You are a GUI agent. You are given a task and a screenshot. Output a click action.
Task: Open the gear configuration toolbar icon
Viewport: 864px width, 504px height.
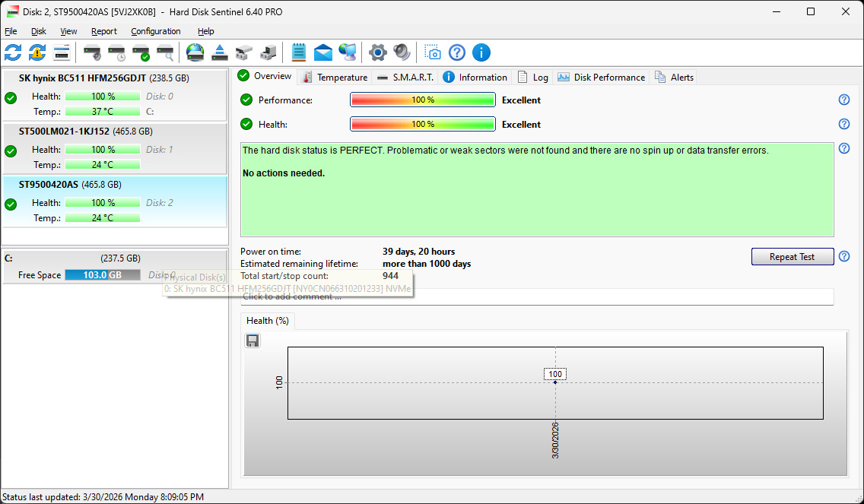point(377,53)
